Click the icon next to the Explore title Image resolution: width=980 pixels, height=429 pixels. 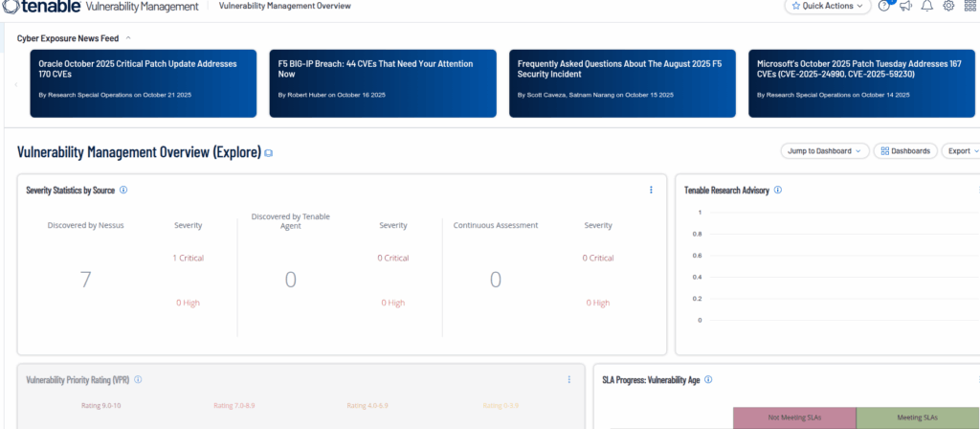click(269, 153)
